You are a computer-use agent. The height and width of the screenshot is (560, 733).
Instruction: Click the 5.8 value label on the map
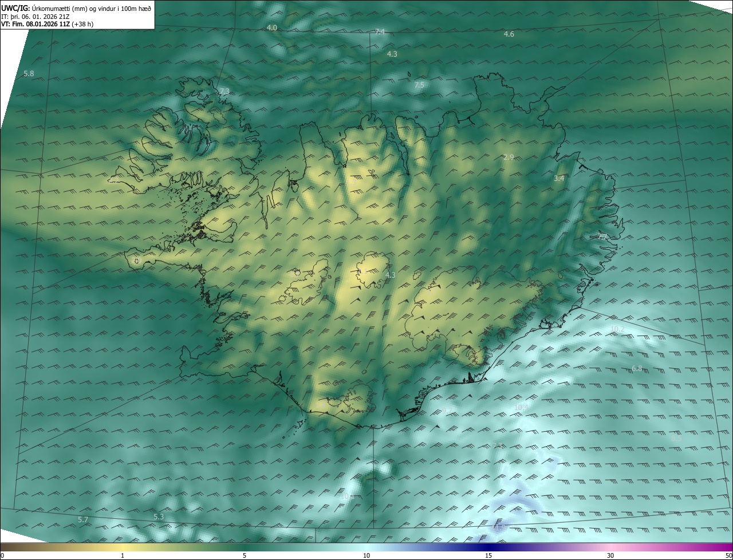click(x=29, y=73)
